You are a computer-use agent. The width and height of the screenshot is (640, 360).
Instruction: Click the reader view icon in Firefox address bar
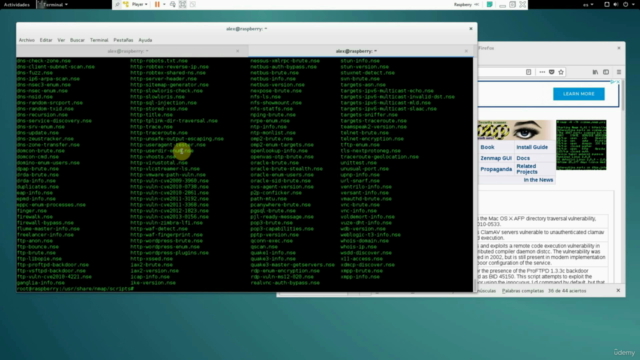point(529,72)
